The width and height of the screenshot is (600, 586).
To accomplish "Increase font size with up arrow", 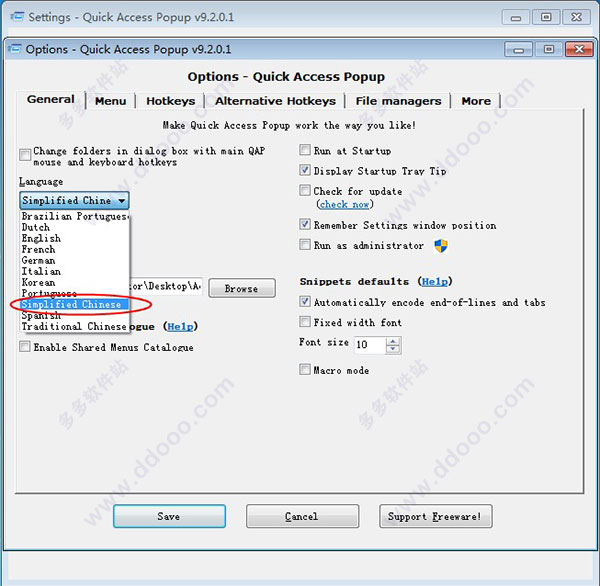I will (x=393, y=341).
